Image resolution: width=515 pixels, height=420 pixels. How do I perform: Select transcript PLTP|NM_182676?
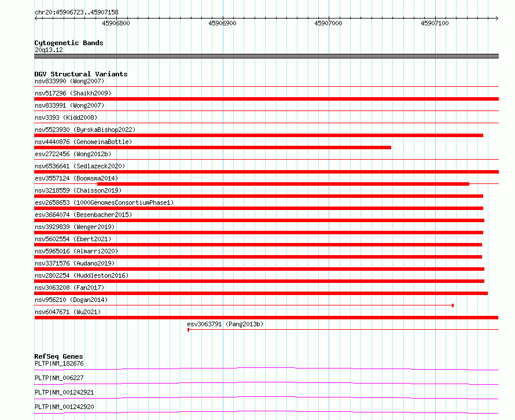[x=59, y=363]
